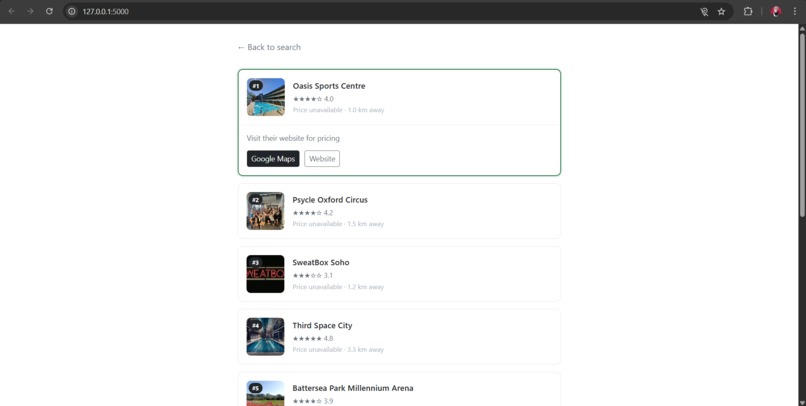
Task: Click the 3.1 rating for SweatBox Soho
Action: tap(313, 275)
